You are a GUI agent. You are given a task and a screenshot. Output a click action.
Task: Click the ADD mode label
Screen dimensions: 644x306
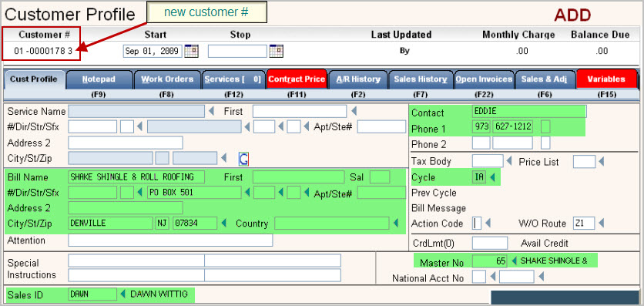tap(572, 15)
